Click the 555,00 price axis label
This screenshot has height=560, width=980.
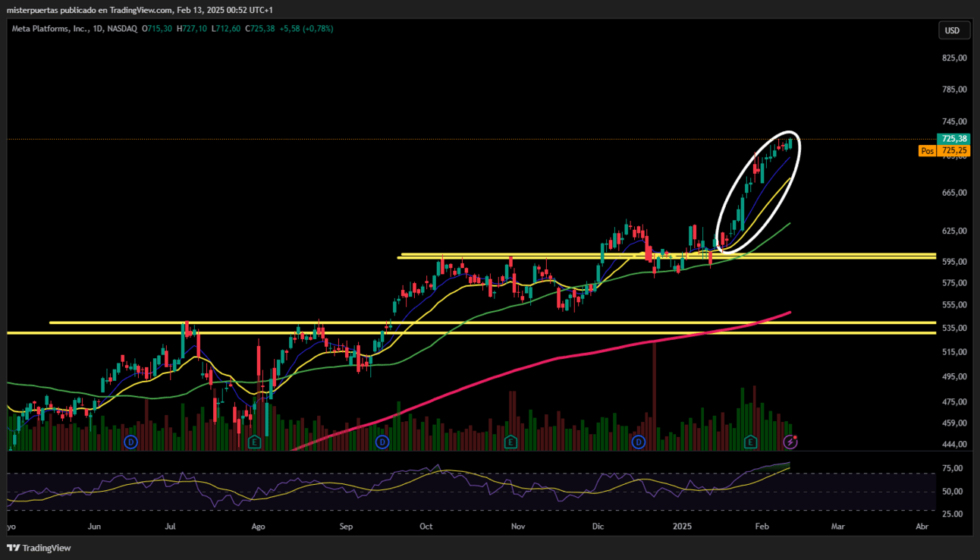(x=954, y=305)
